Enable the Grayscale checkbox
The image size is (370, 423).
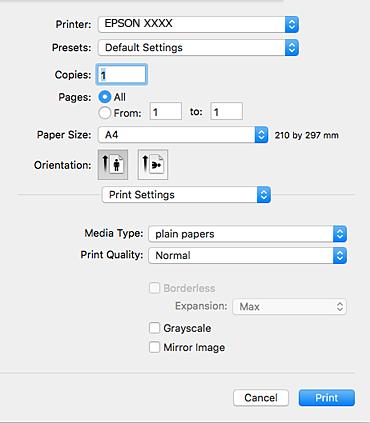click(154, 328)
